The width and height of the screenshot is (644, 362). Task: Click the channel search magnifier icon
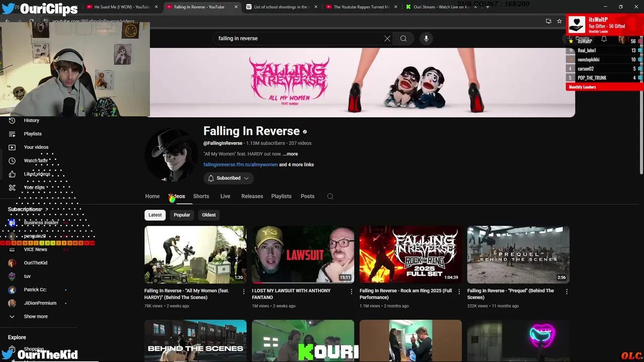point(330,196)
